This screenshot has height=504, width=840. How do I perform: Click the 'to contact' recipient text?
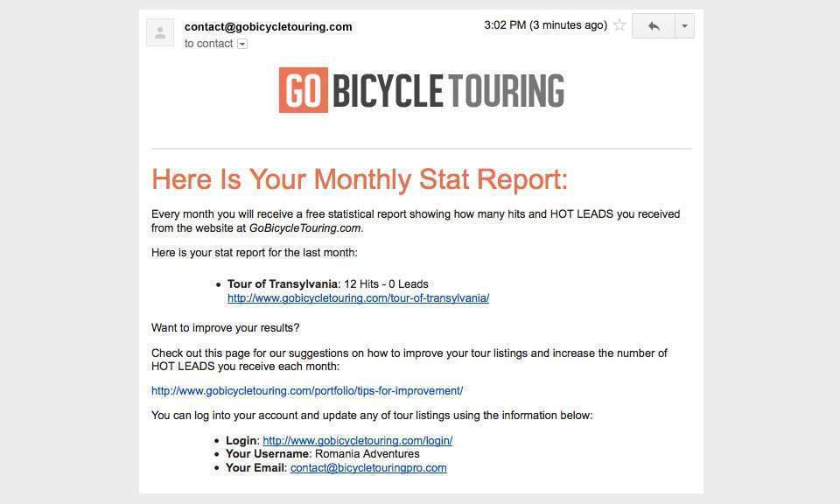tap(208, 44)
